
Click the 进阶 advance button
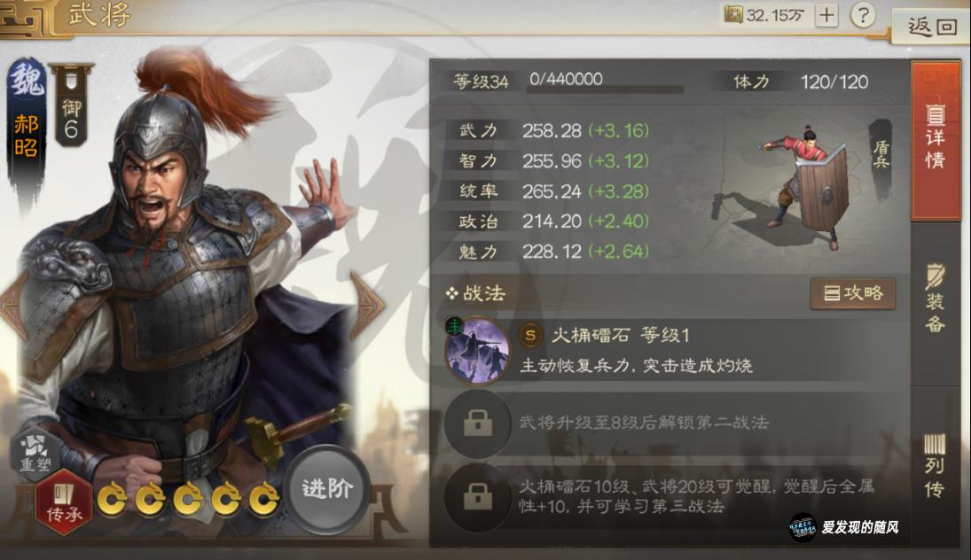(327, 489)
